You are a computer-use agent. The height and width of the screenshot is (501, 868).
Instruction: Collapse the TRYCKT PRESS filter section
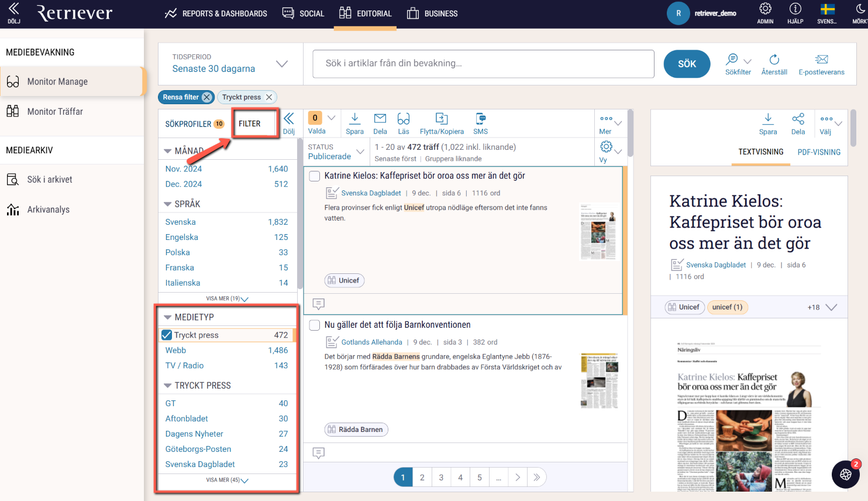168,386
